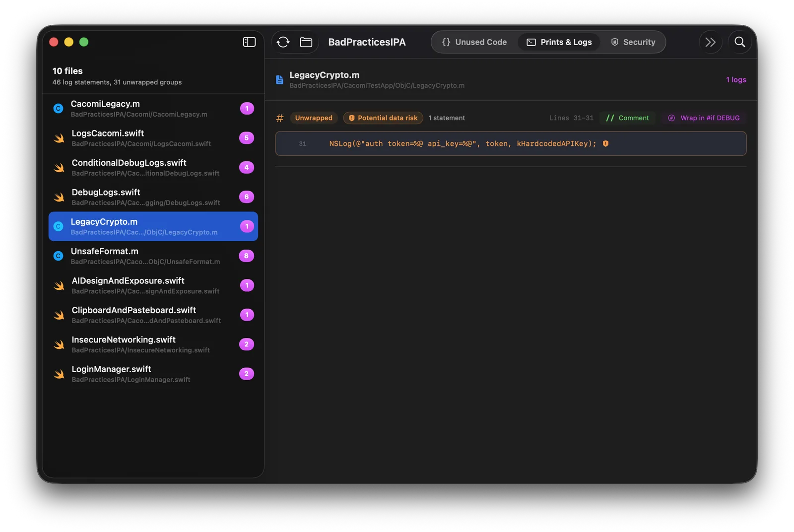This screenshot has width=794, height=532.
Task: Click Swift icon next to LogsCacomi.swift
Action: tap(59, 138)
